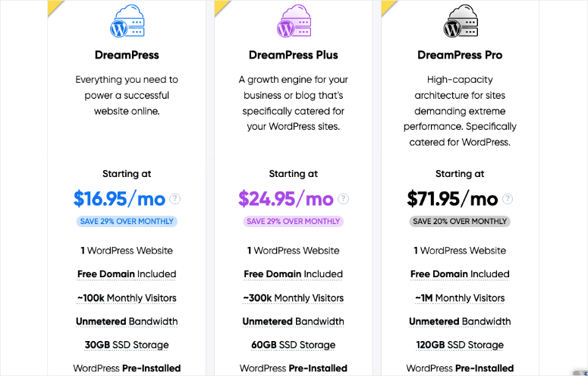Screen dimensions: 588x376
Task: Click 60GB SSD Storage in DreamPress Plus
Action: tap(294, 345)
